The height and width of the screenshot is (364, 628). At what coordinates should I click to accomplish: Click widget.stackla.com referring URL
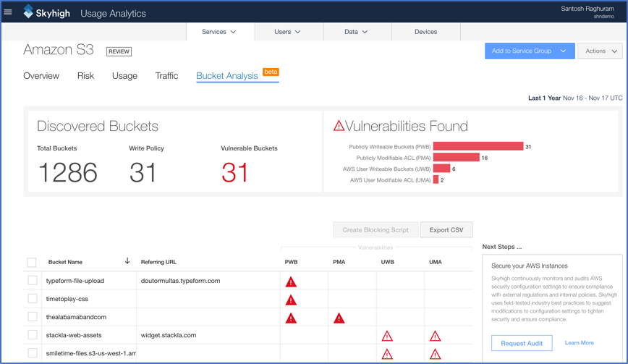pyautogui.click(x=168, y=335)
